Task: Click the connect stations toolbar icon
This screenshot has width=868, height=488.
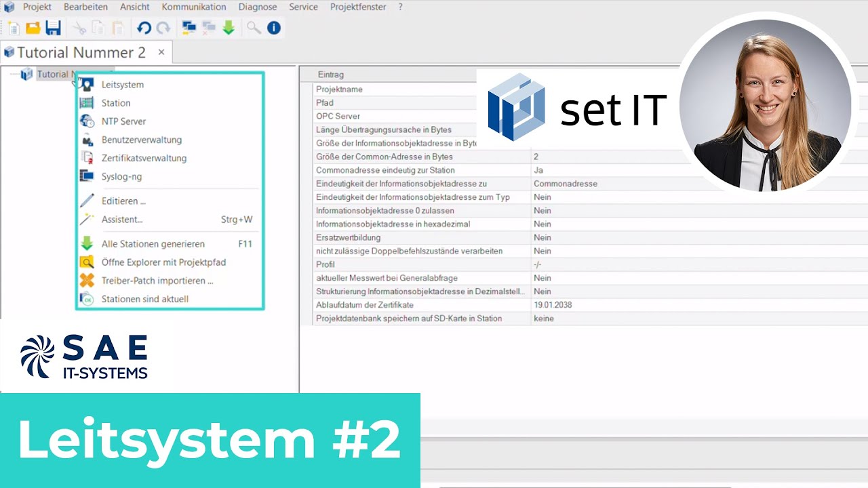Action: tap(189, 28)
